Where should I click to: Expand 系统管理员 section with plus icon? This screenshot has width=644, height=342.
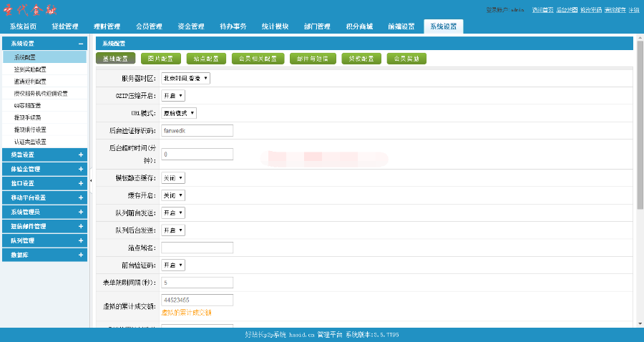click(x=81, y=212)
